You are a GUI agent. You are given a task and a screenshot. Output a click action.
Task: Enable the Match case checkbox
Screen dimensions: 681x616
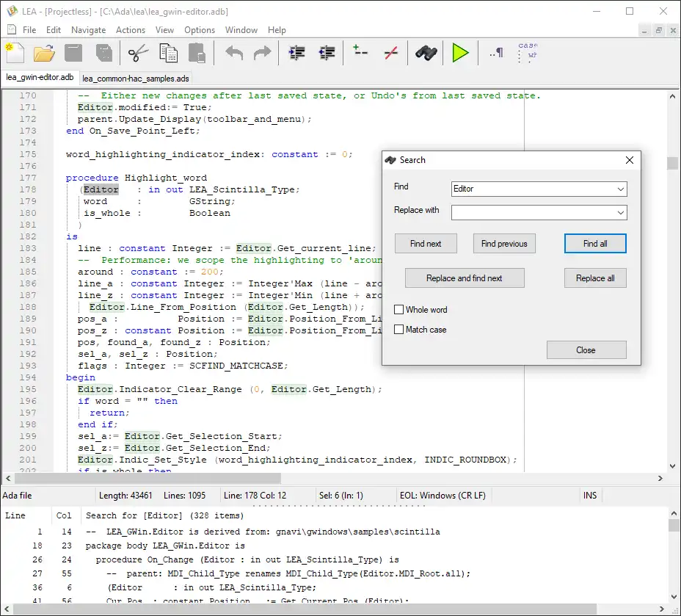(400, 330)
